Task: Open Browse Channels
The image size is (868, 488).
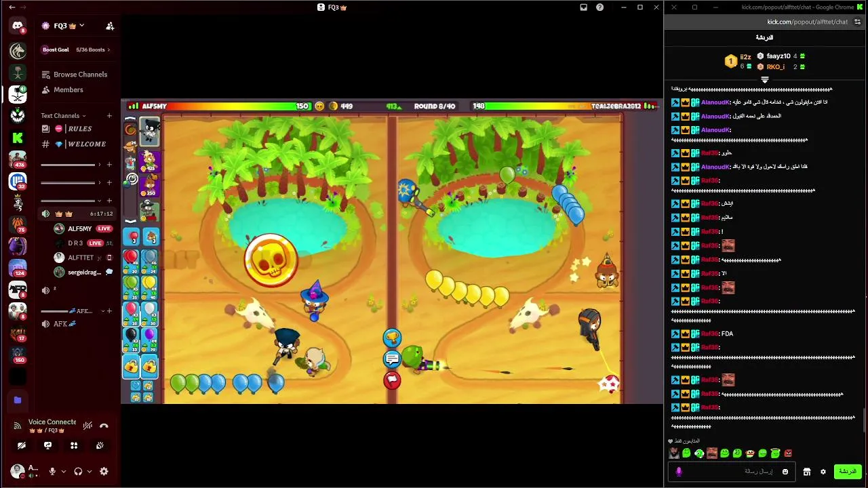Action: (75, 75)
